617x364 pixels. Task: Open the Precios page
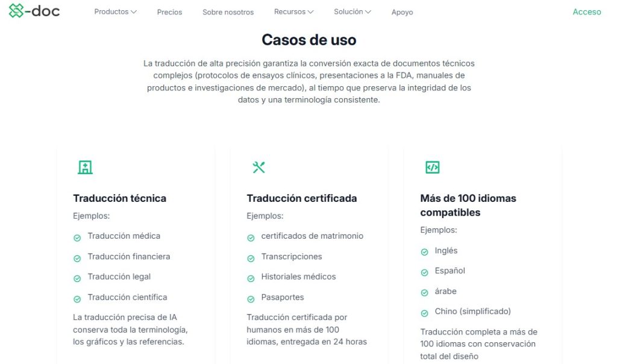(169, 11)
